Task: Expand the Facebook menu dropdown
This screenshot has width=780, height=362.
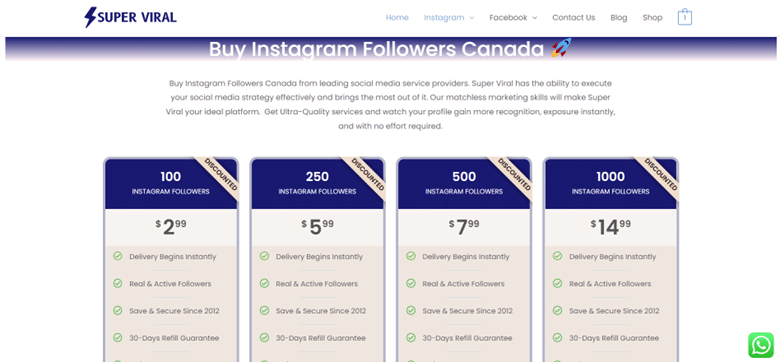Action: [x=513, y=17]
